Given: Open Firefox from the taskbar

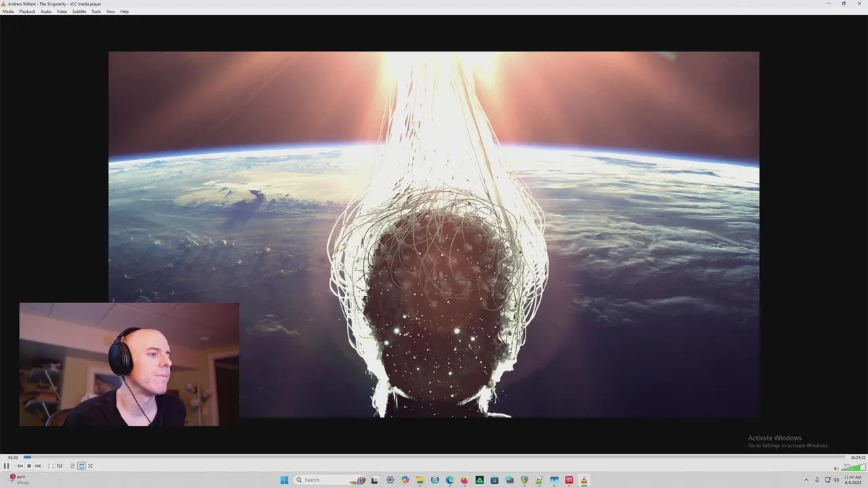Looking at the screenshot, I should click(465, 480).
